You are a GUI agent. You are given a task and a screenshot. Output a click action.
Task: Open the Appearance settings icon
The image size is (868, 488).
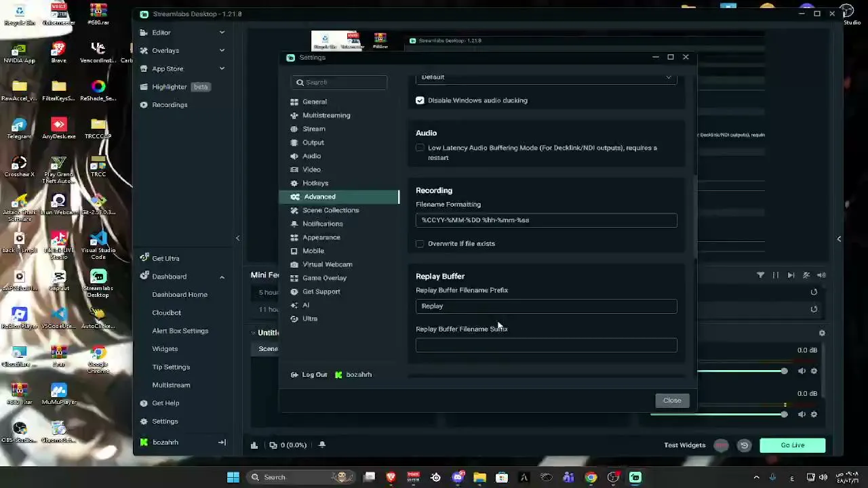tap(294, 237)
